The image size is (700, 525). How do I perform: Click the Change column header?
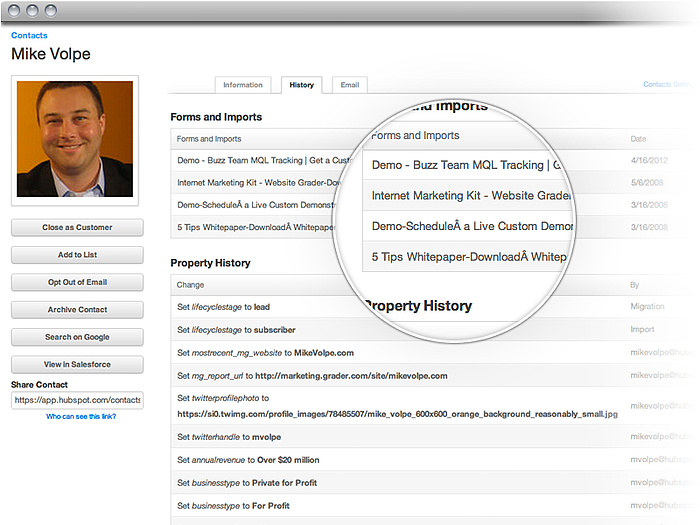[190, 285]
